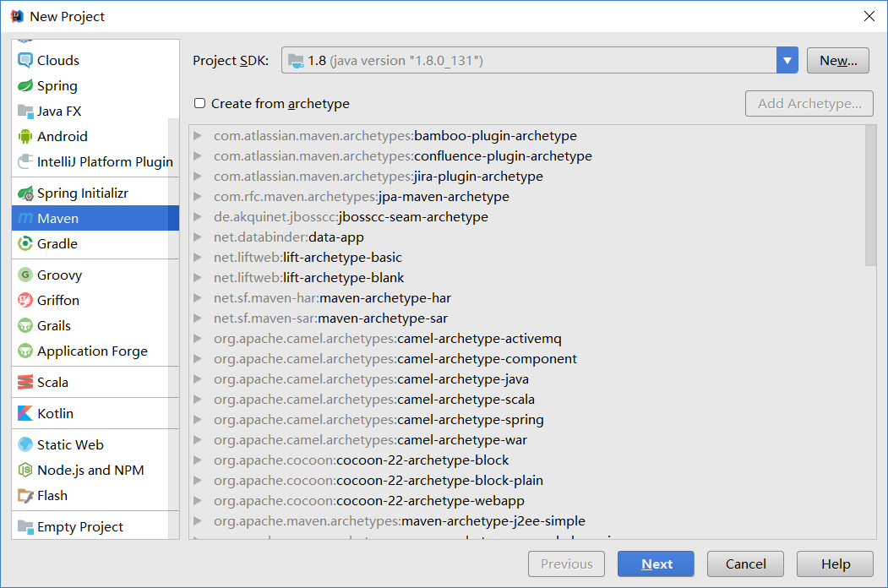Close the New Project dialog
The width and height of the screenshot is (888, 588).
click(x=869, y=16)
